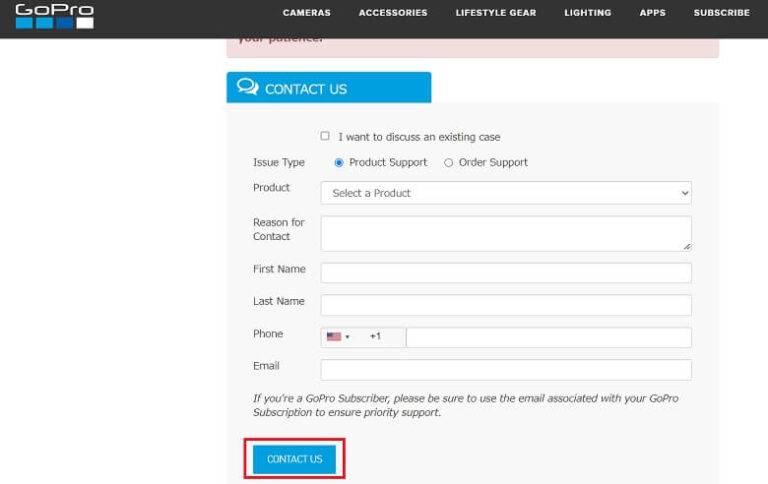Viewport: 768px width, 484px height.
Task: Click into the First Name field
Action: click(x=505, y=273)
